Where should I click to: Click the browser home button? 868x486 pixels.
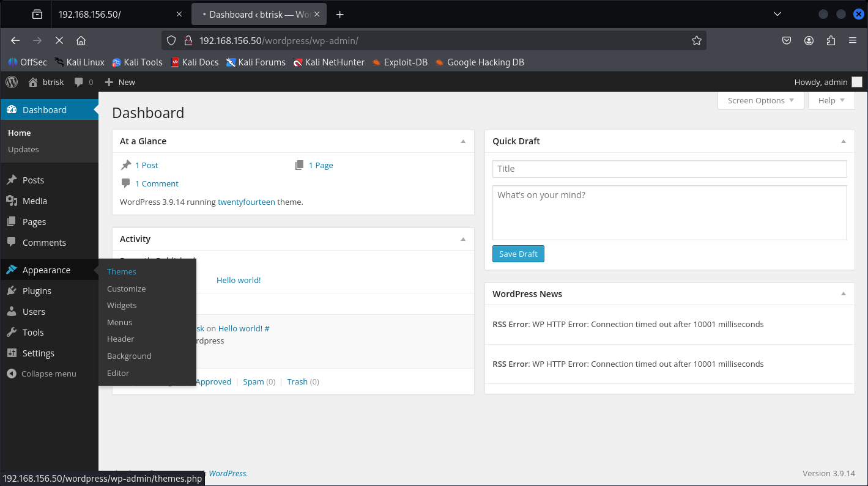pyautogui.click(x=81, y=41)
